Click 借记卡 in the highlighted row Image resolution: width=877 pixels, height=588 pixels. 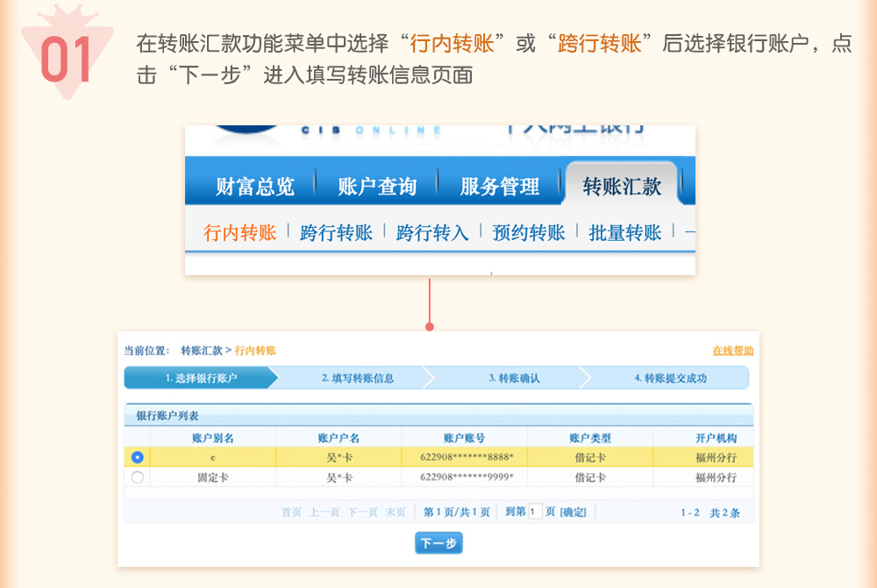(x=590, y=457)
